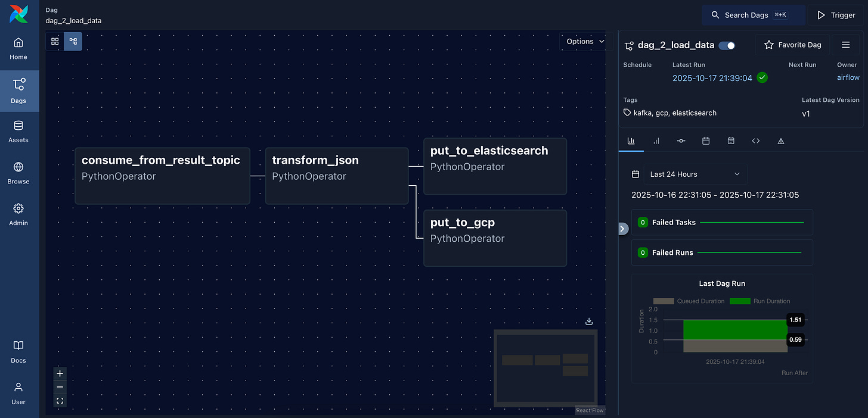
Task: Click the gray Queued Duration bar
Action: (735, 346)
